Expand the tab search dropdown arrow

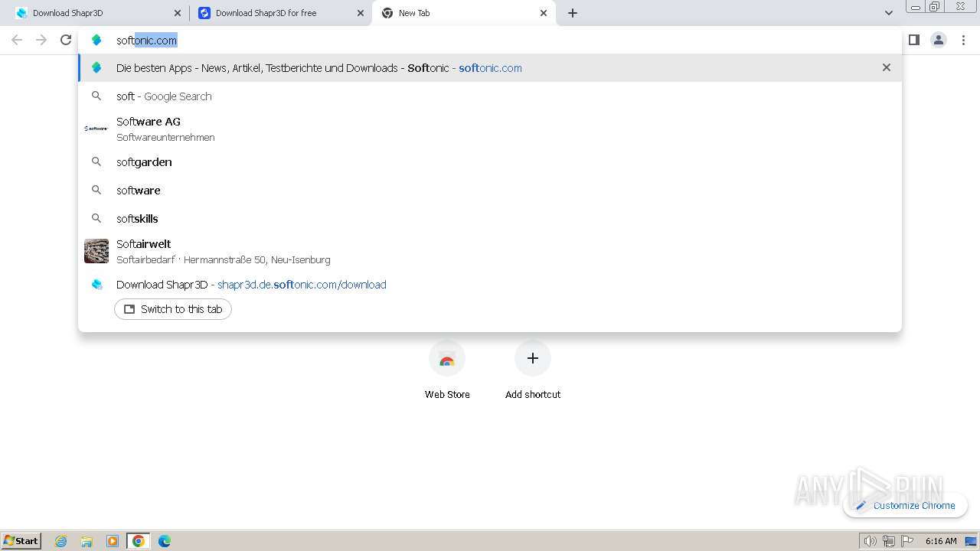[888, 13]
